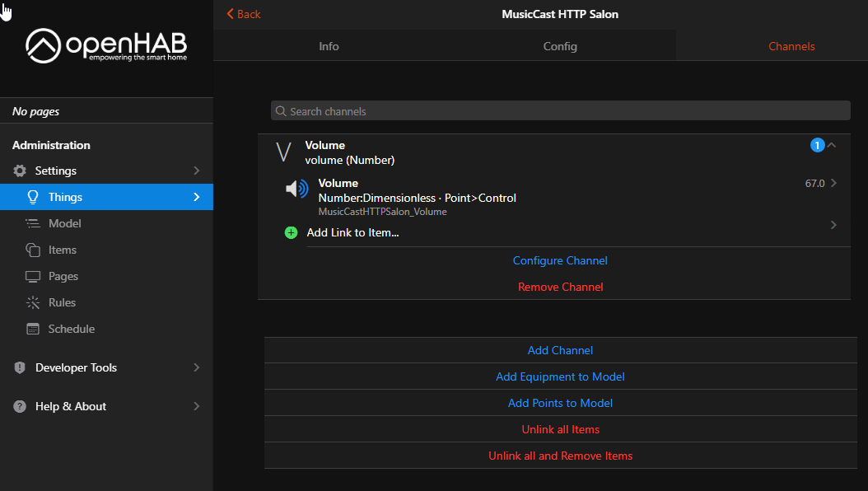Click the Settings gear icon
This screenshot has width=868, height=491.
pyautogui.click(x=20, y=171)
